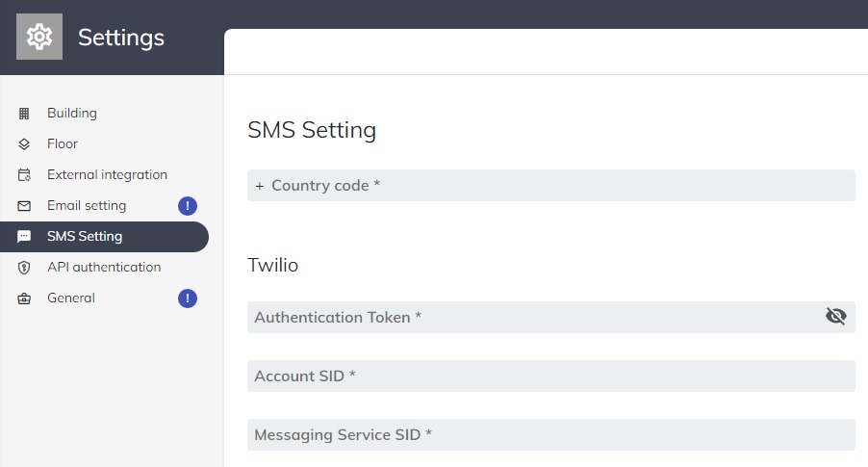Toggle Authentication Token visibility eye icon

click(x=835, y=316)
